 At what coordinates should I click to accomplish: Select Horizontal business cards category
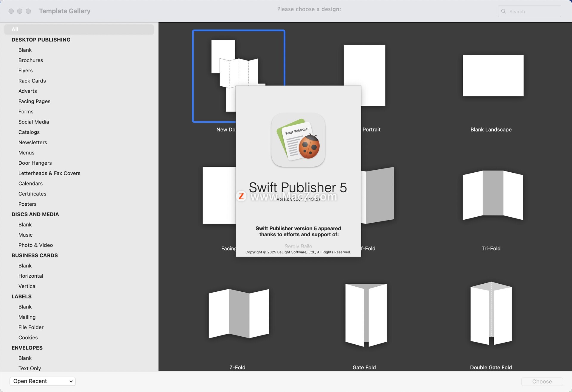(x=31, y=276)
